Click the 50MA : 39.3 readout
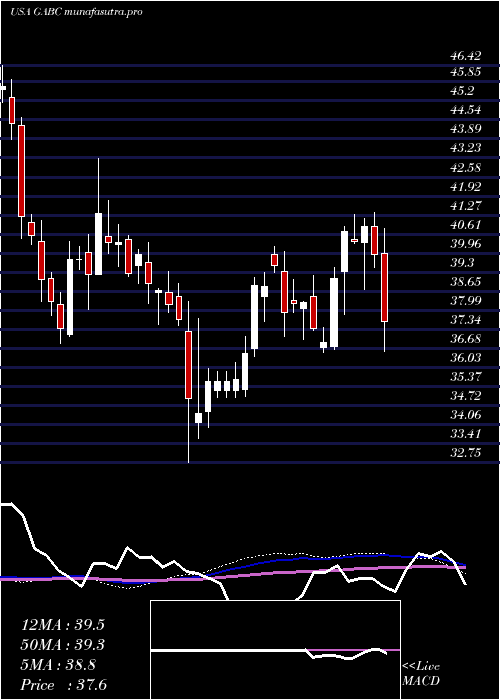The height and width of the screenshot is (700, 500). tap(62, 645)
